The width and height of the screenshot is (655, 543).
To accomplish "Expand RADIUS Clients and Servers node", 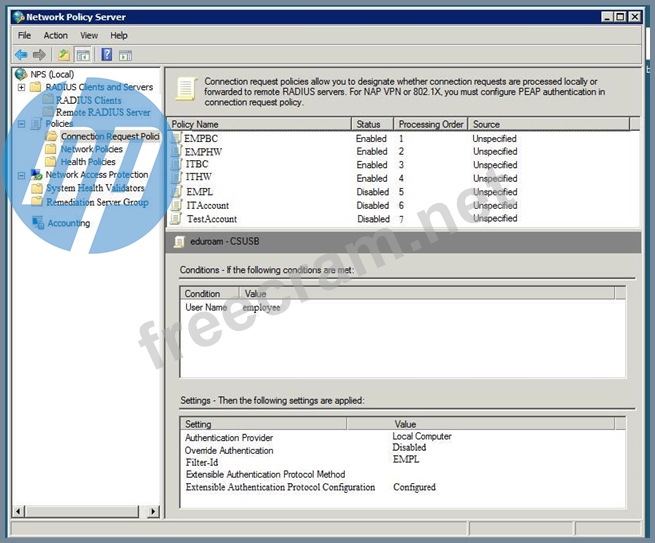I will [21, 87].
